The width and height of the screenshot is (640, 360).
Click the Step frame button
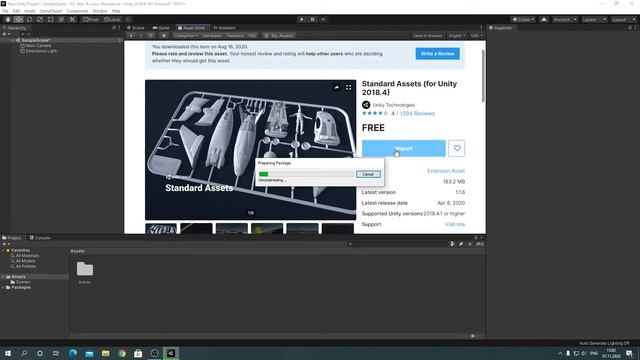coord(323,20)
